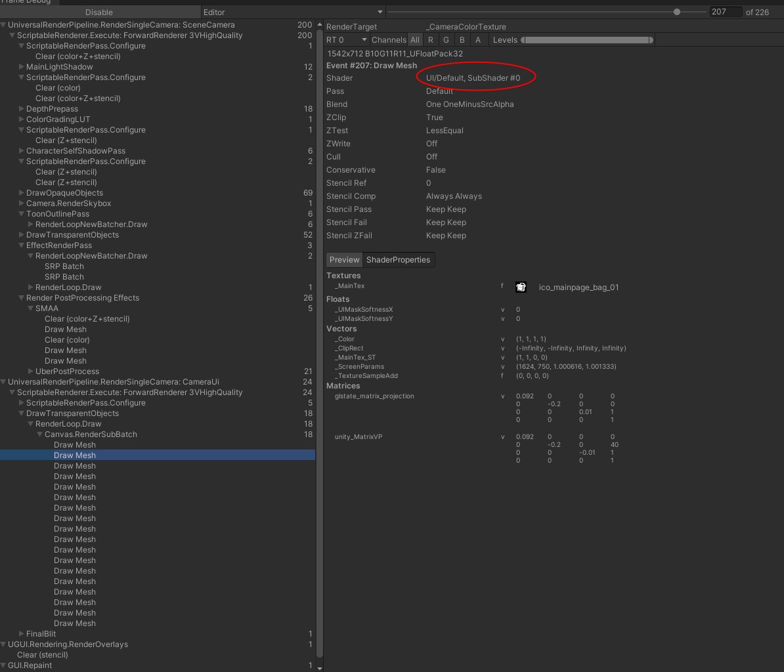Screen dimensions: 784x672
Task: Toggle the All channels button
Action: [414, 40]
